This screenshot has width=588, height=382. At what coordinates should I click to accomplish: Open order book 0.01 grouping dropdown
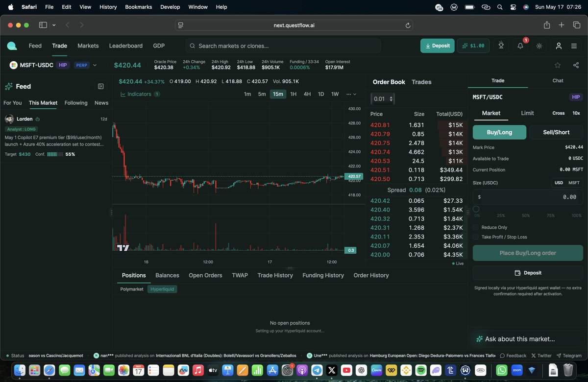point(383,99)
